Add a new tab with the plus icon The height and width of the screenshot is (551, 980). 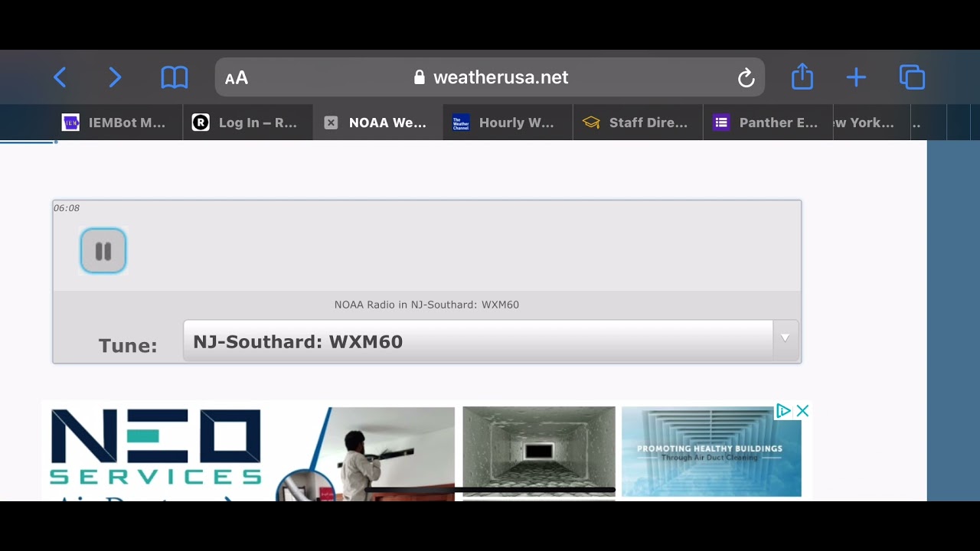[856, 77]
